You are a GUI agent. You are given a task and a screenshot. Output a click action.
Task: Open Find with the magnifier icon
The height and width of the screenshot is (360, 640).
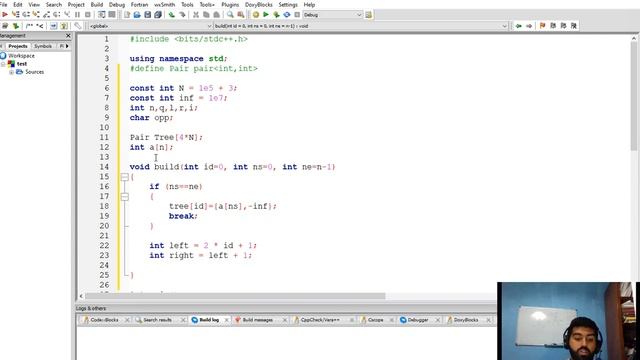pyautogui.click(x=230, y=15)
